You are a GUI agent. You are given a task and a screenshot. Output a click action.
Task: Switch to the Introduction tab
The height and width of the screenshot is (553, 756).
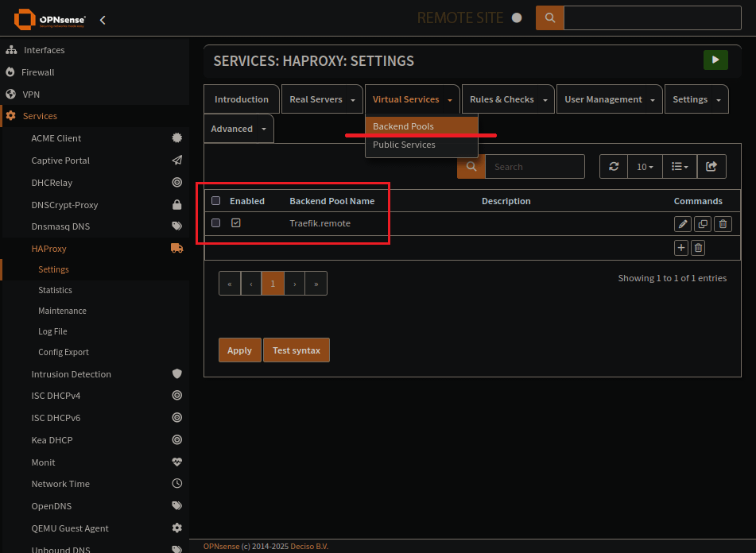coord(242,99)
